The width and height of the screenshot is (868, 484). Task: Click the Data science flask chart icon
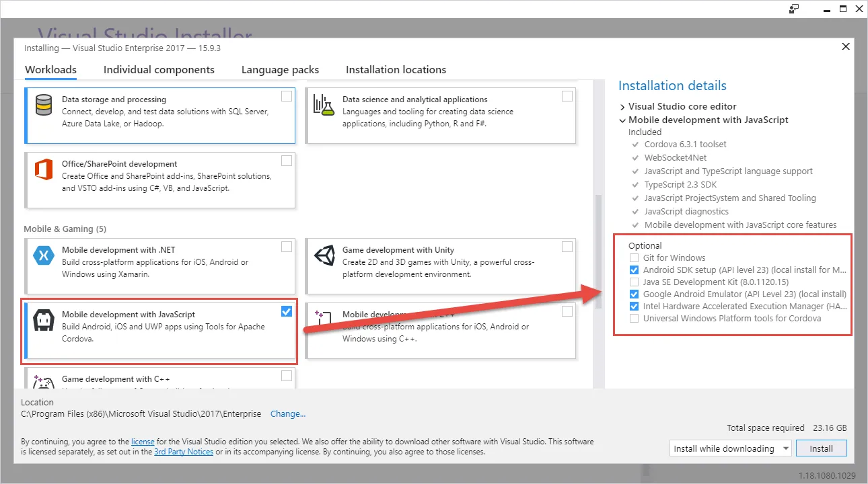[324, 106]
